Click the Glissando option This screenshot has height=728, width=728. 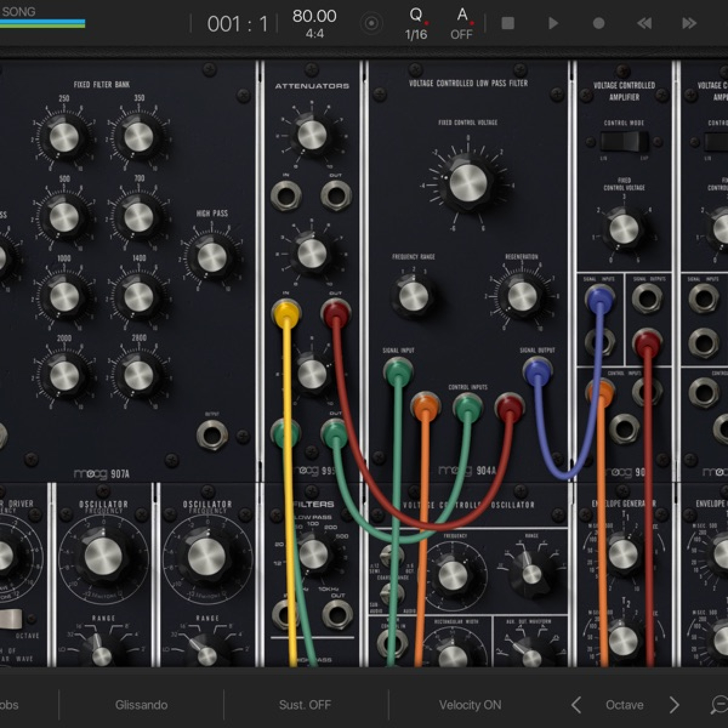pyautogui.click(x=141, y=705)
